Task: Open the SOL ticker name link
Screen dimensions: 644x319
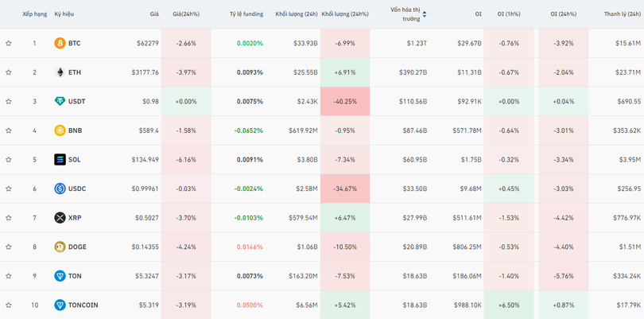Action: click(x=75, y=159)
